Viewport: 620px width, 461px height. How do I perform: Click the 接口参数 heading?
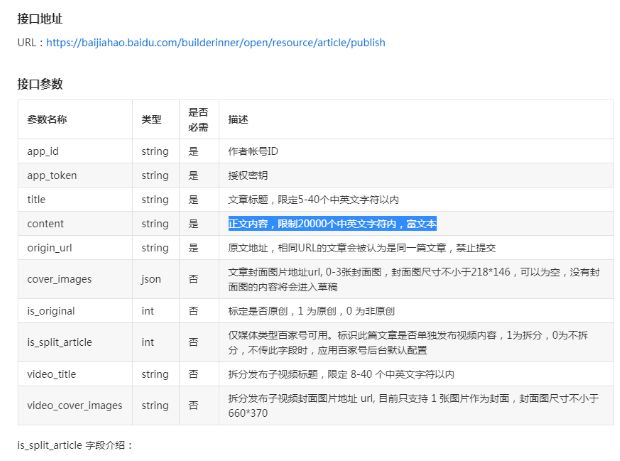pyautogui.click(x=40, y=84)
